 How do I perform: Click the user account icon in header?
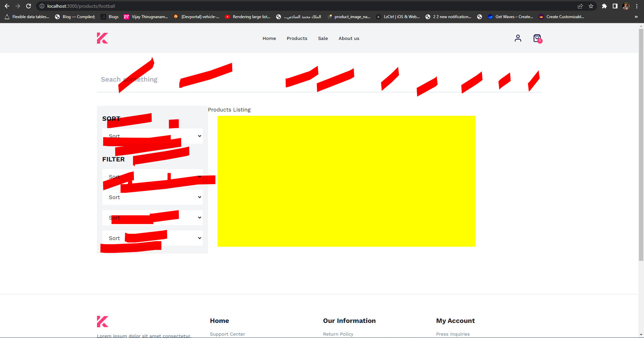click(x=518, y=38)
